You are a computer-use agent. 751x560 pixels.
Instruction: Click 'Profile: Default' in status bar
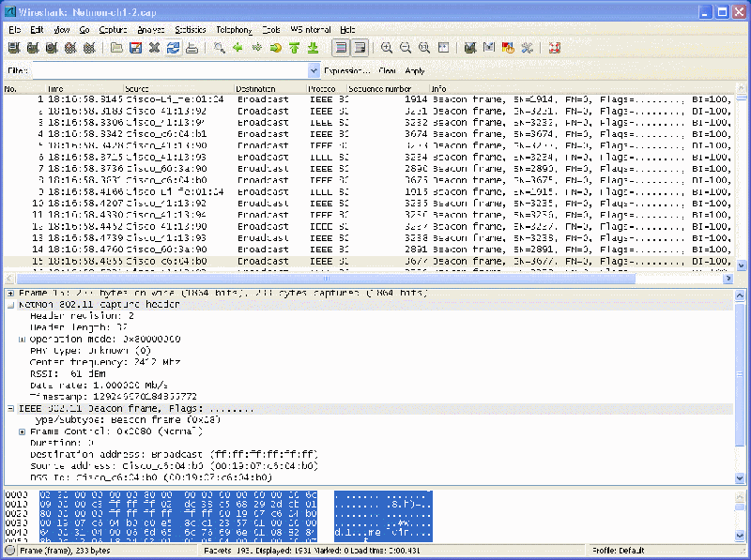[618, 551]
